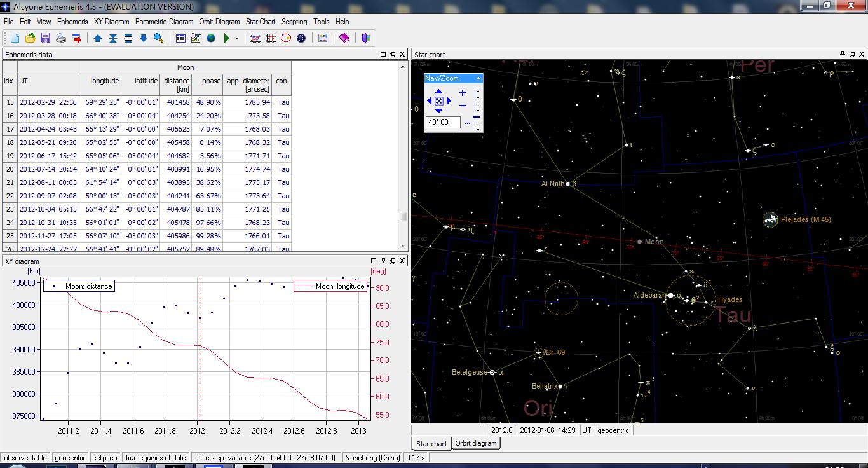Open the XY Diagram menu
Screen dimensions: 868x468
111,22
